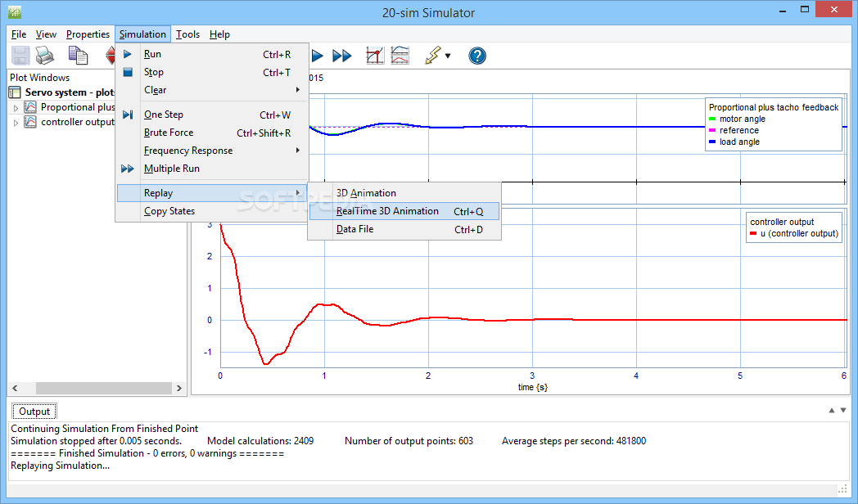Open the single plot view toolbar icon

[x=375, y=55]
